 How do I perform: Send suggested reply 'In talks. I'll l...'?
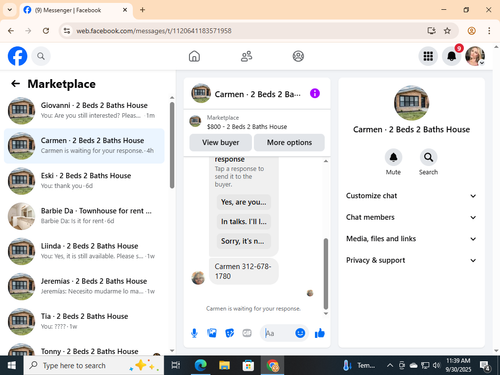[244, 221]
